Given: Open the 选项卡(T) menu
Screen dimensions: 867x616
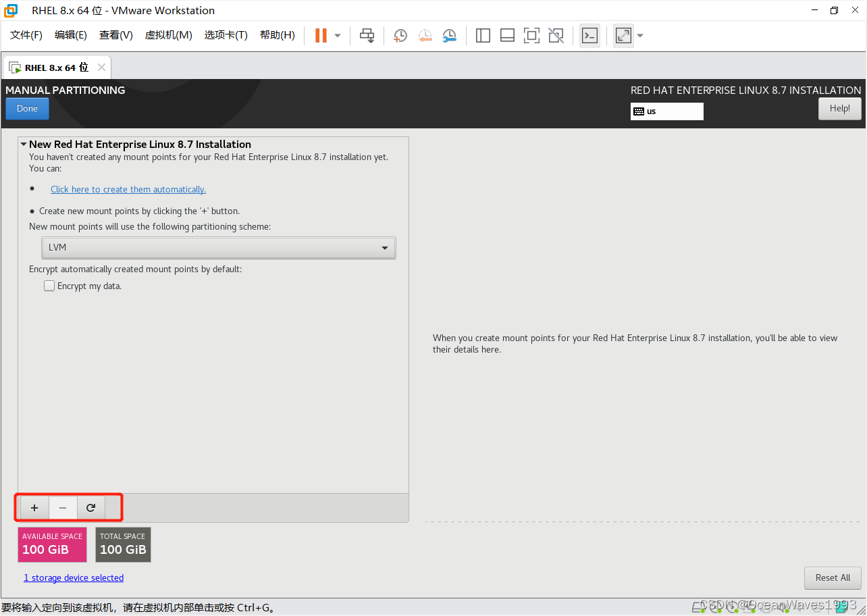Looking at the screenshot, I should point(226,35).
